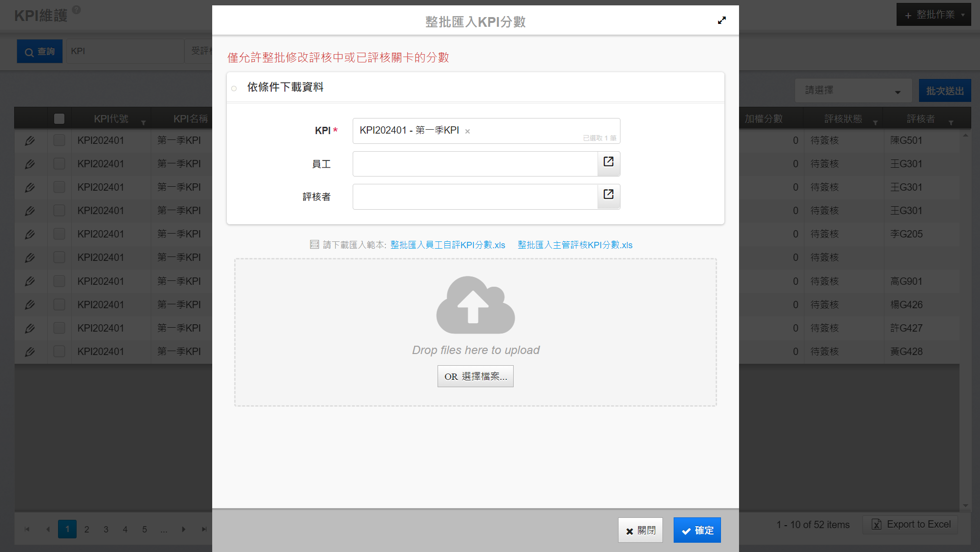Image resolution: width=980 pixels, height=552 pixels.
Task: Click help question mark beside KPI維護
Action: 76,10
